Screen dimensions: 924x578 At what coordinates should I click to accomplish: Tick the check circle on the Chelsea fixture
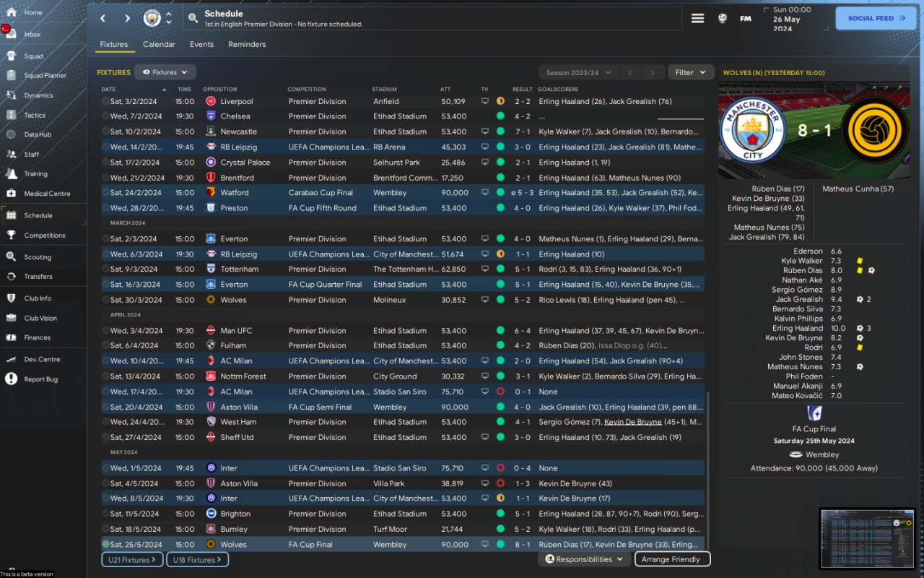point(105,116)
